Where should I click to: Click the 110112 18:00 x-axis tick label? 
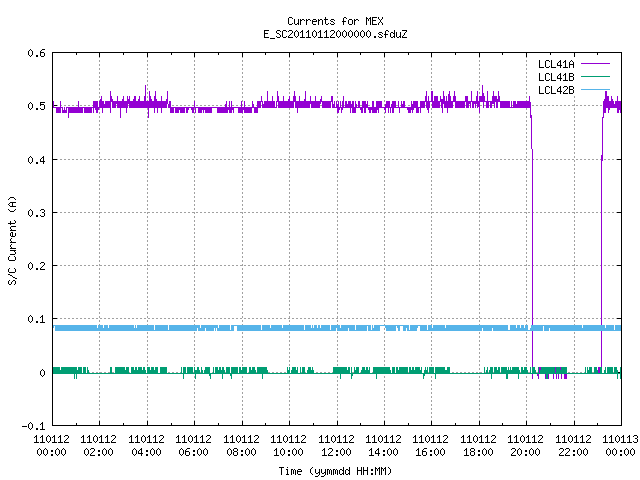[478, 446]
